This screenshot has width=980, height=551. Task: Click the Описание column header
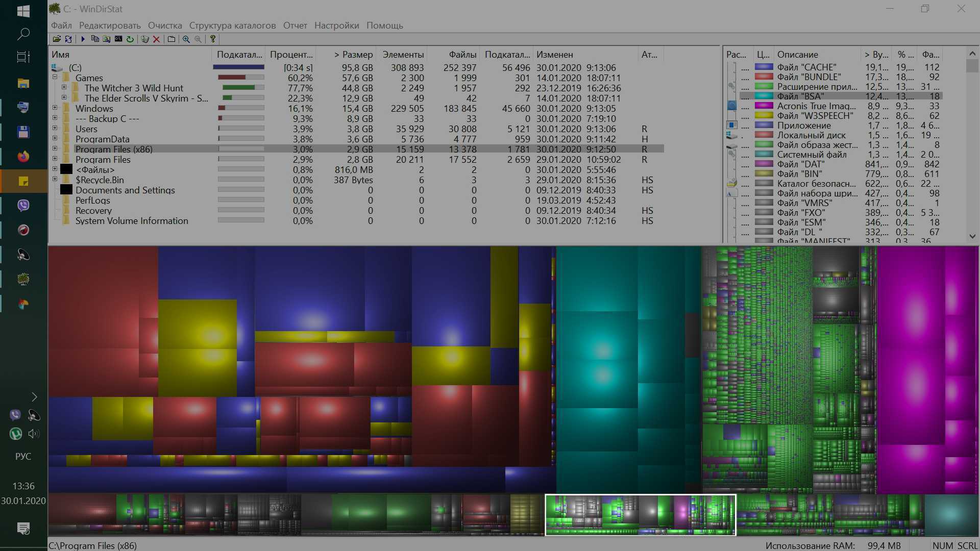tap(797, 55)
